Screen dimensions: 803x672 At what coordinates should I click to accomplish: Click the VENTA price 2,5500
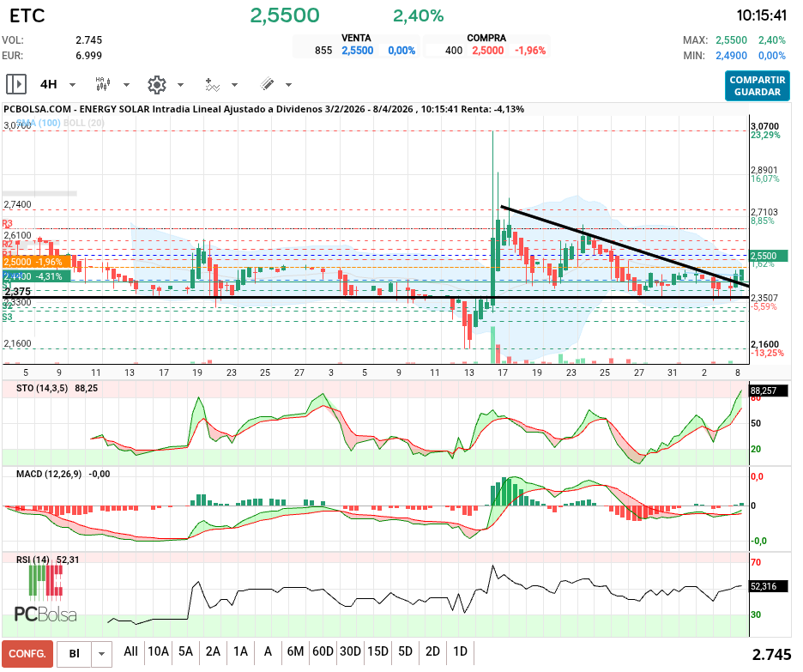(x=358, y=51)
